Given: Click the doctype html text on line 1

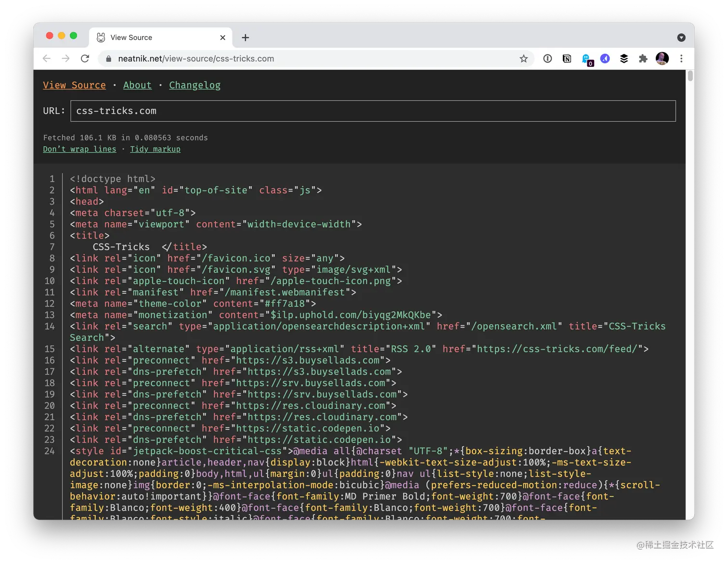Looking at the screenshot, I should point(113,179).
